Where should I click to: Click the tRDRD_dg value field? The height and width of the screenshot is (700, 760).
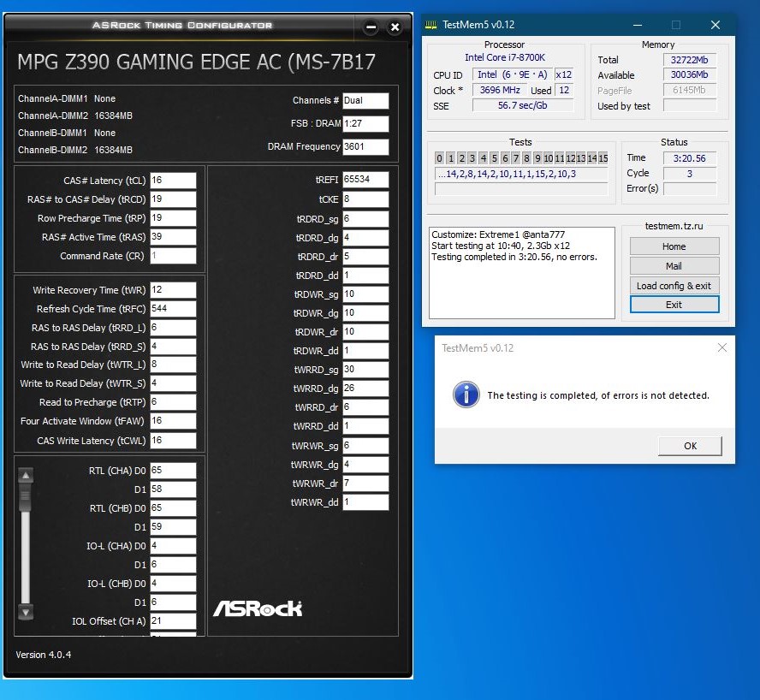coord(365,238)
